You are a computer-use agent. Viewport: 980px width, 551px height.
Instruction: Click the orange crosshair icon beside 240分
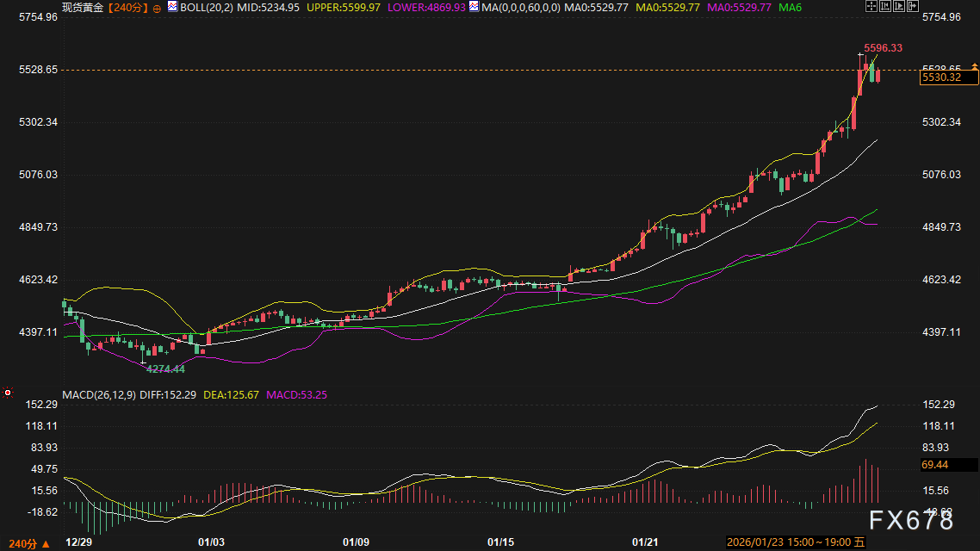pyautogui.click(x=157, y=7)
